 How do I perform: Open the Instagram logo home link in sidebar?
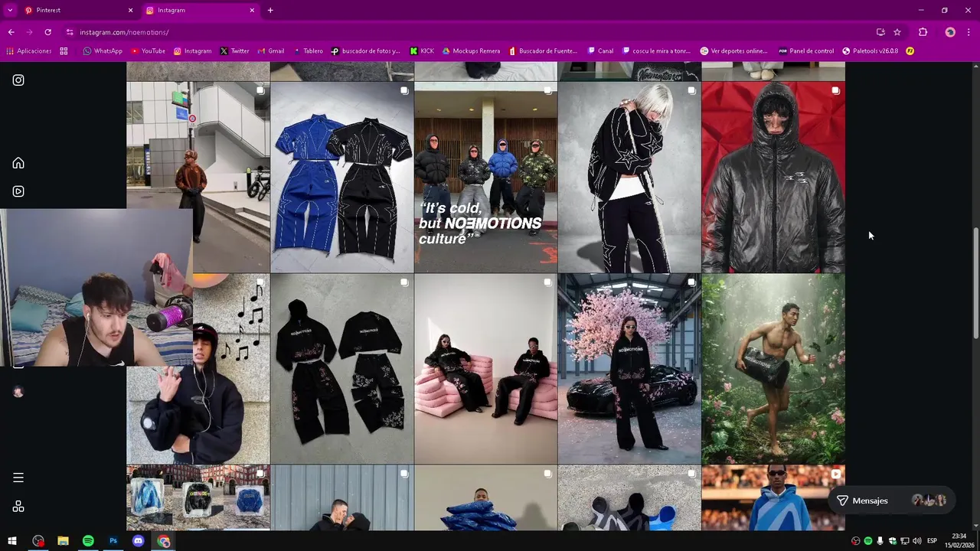18,80
